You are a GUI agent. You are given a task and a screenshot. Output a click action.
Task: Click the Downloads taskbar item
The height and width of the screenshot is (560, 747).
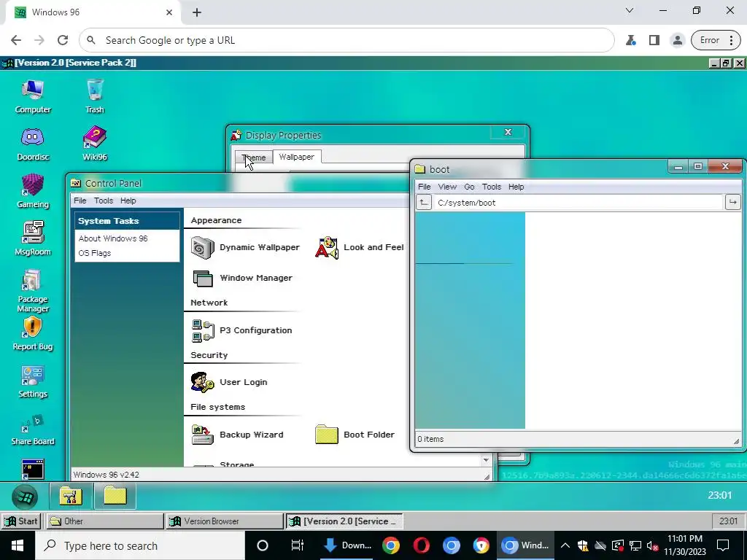click(x=347, y=545)
